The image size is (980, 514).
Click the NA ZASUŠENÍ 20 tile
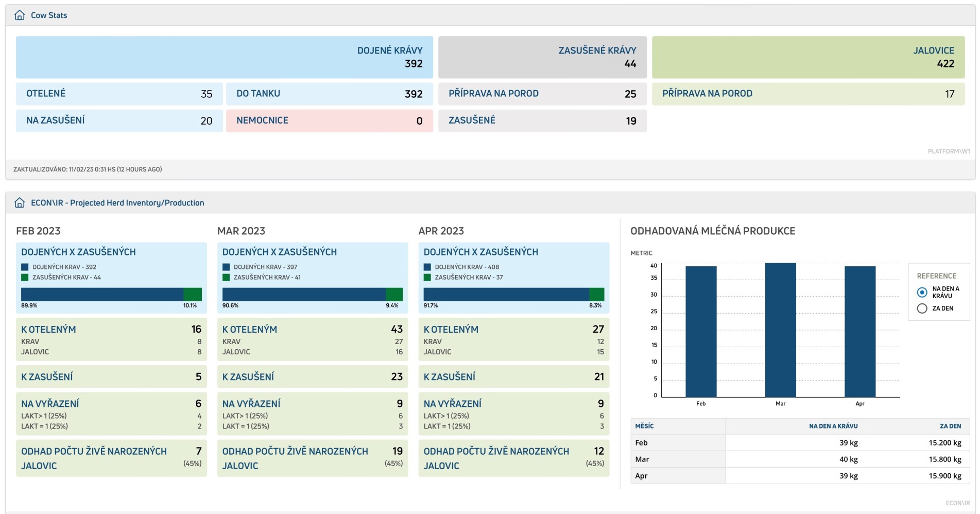tap(119, 121)
